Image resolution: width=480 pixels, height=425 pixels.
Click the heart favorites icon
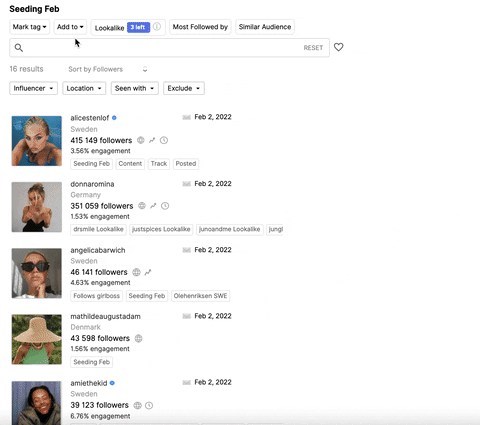tap(338, 47)
